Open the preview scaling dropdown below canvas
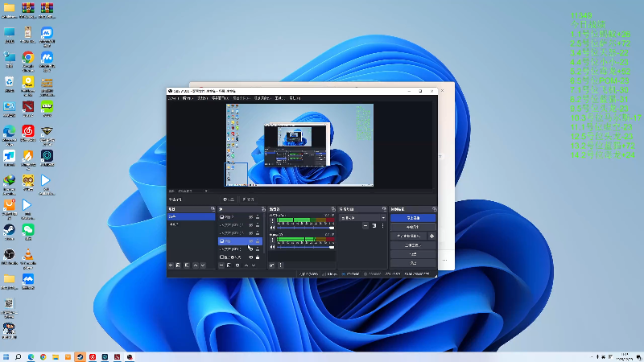 (192, 191)
